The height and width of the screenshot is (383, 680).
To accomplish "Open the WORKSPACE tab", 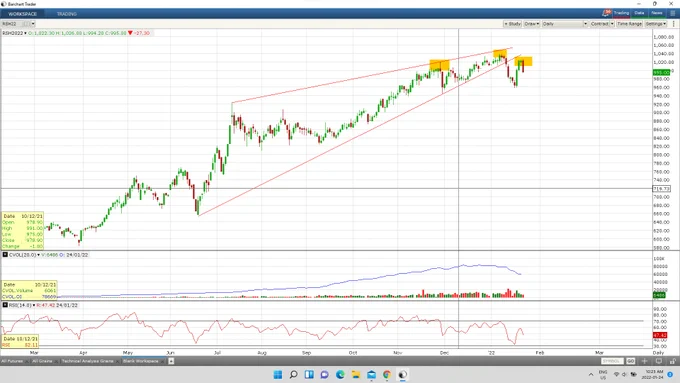I will 23,14.
